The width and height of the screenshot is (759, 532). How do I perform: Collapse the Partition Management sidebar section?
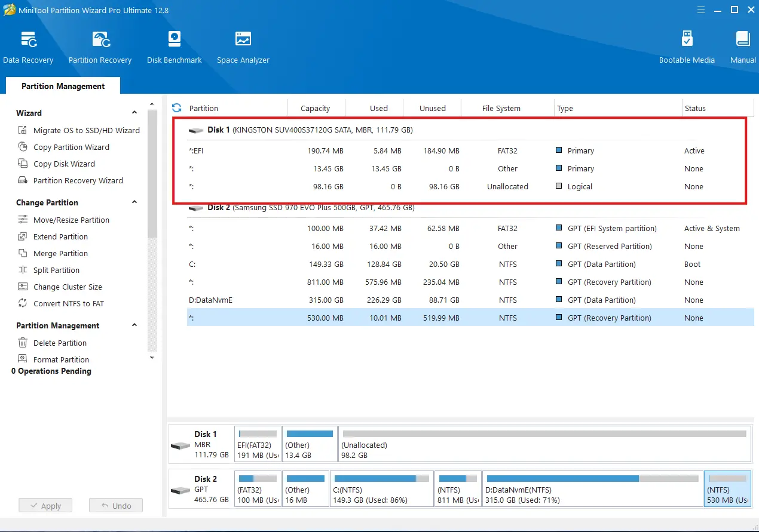[x=134, y=325]
